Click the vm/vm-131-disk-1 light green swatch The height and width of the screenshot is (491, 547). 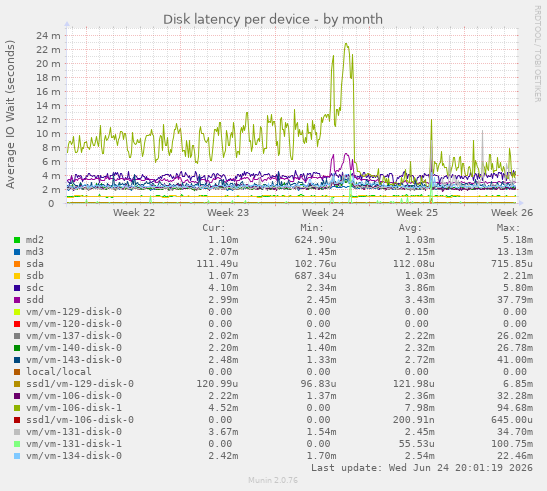17,444
